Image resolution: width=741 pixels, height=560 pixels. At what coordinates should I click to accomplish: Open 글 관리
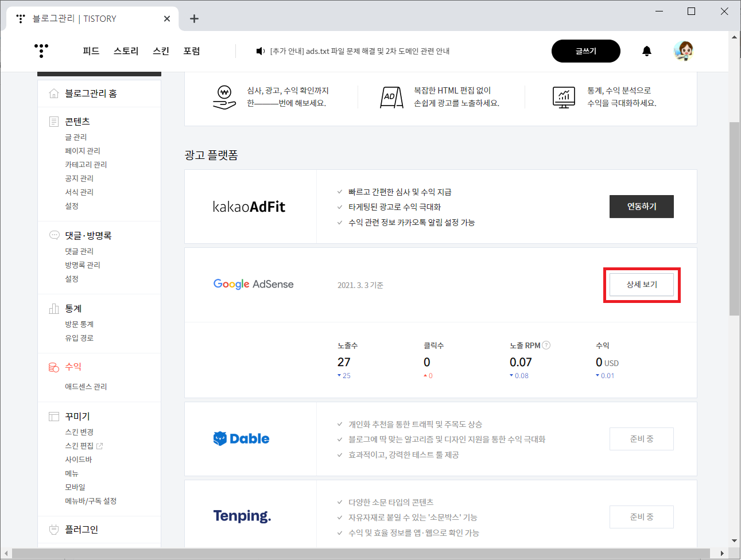(x=76, y=137)
